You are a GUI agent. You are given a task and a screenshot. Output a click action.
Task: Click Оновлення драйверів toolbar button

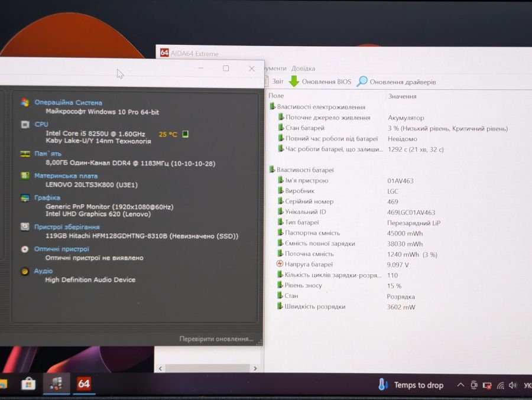point(396,82)
